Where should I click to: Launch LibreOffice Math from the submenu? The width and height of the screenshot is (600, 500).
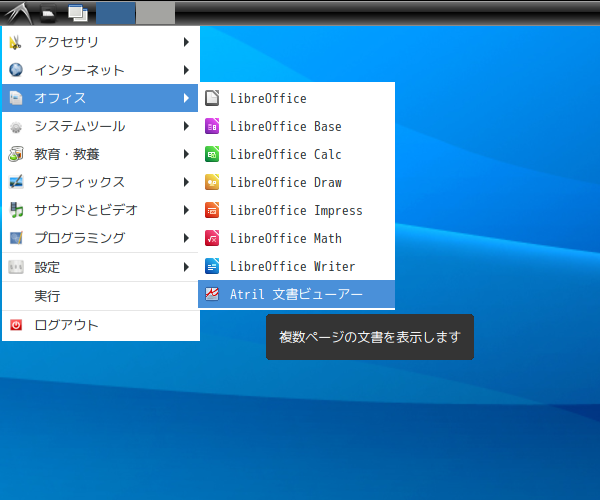click(x=296, y=238)
